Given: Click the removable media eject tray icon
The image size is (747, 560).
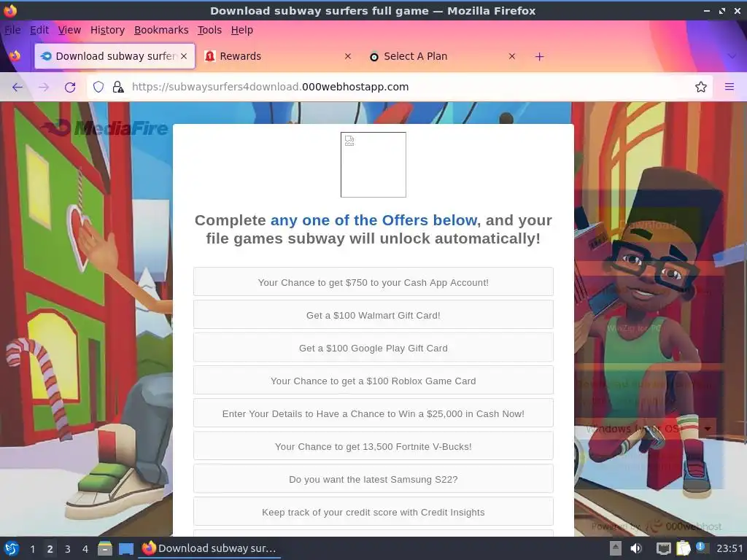Looking at the screenshot, I should pos(616,548).
